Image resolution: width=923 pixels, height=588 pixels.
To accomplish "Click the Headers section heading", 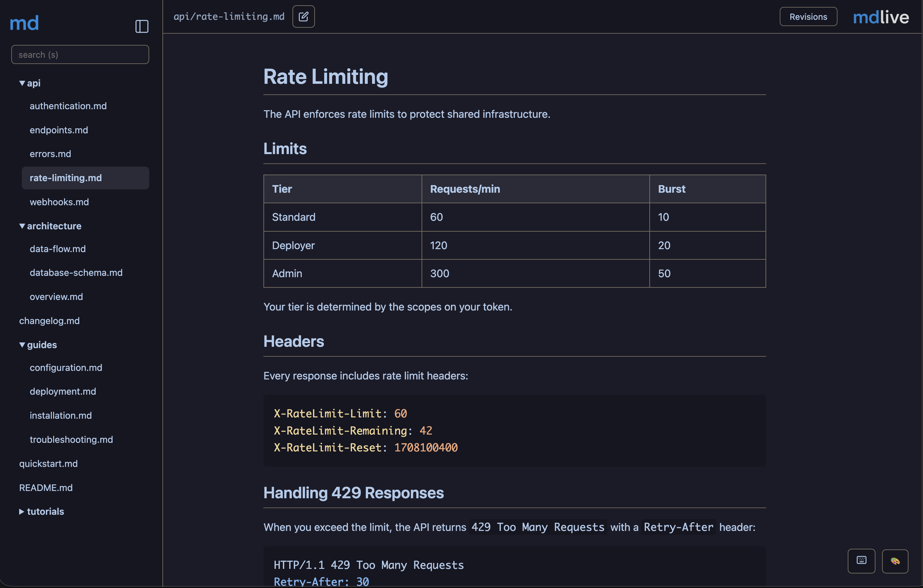I will tap(293, 341).
